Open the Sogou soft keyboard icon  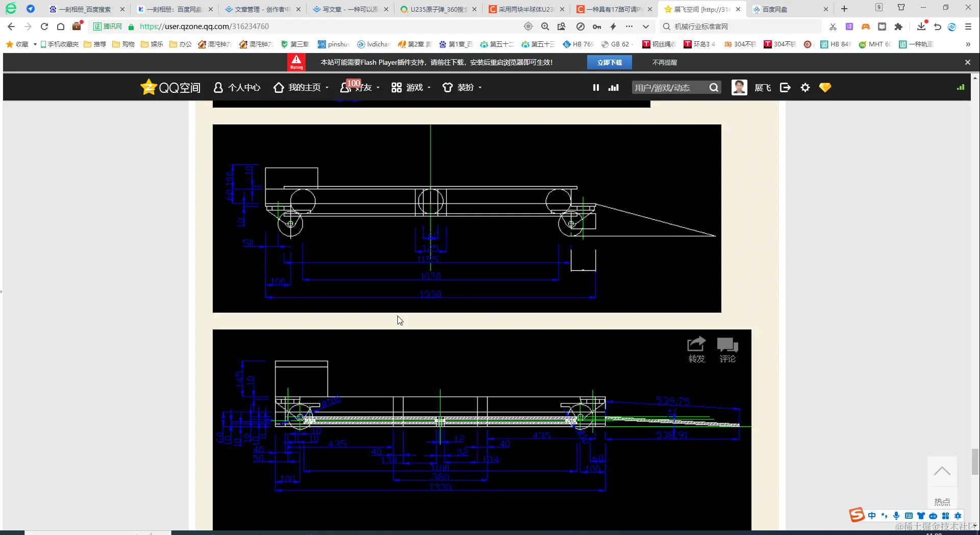(x=909, y=516)
